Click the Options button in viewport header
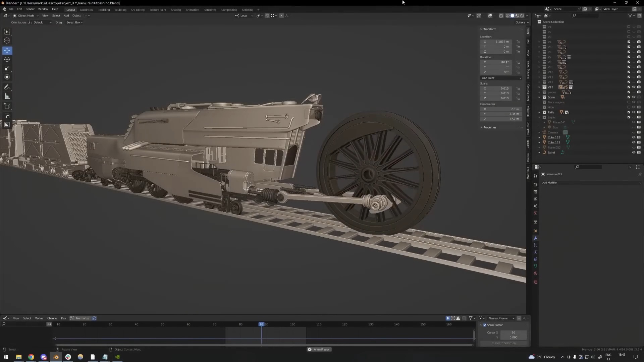This screenshot has width=644, height=362. coord(522,22)
